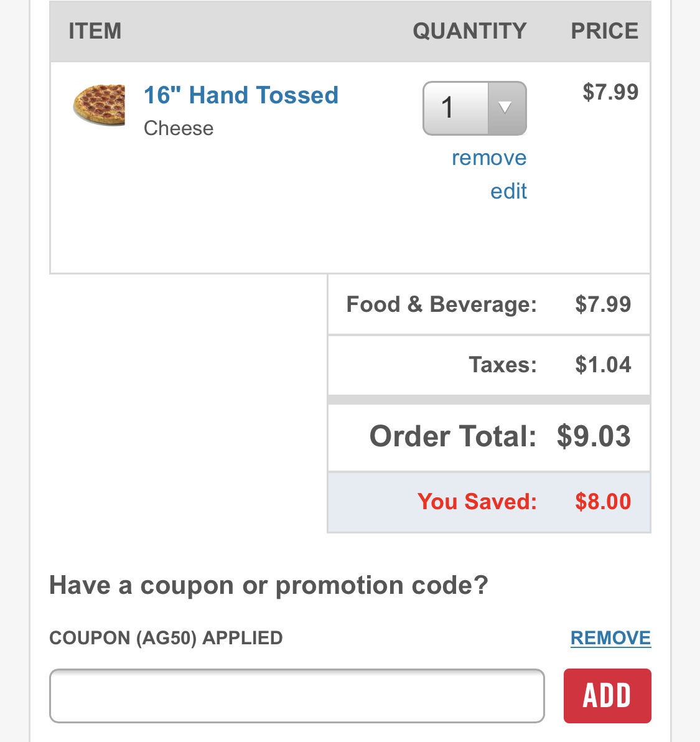Viewport: 700px width, 742px height.
Task: Click the Order Total $9.03 amount
Action: (x=594, y=436)
